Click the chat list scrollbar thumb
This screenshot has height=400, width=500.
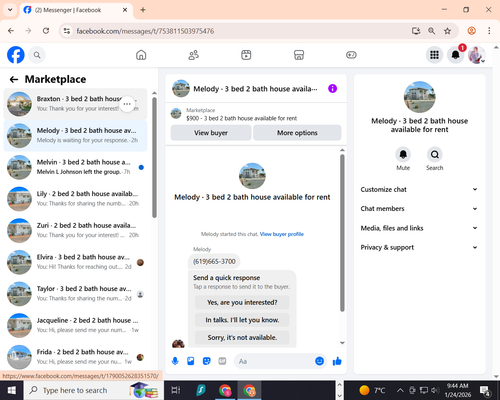coord(154,157)
